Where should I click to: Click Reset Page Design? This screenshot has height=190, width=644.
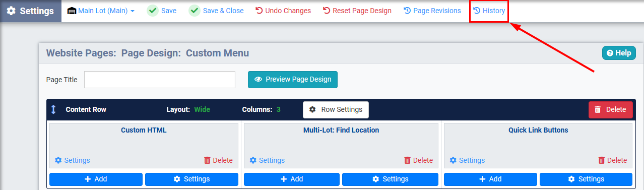pyautogui.click(x=357, y=11)
